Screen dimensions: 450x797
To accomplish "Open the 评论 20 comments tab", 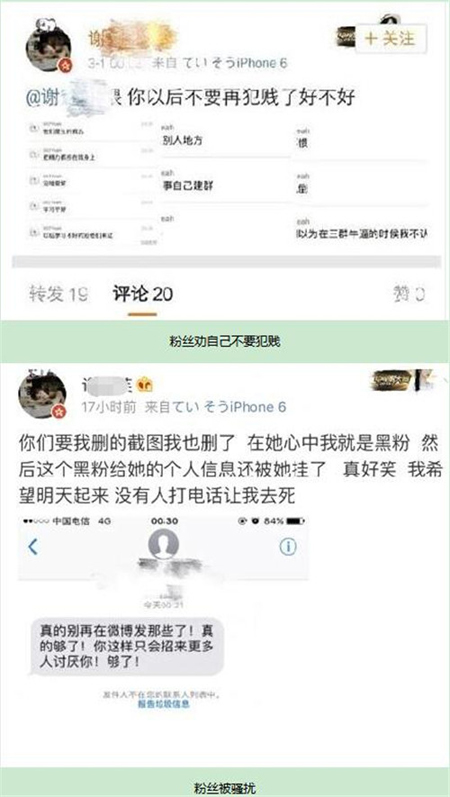I will coord(142,294).
